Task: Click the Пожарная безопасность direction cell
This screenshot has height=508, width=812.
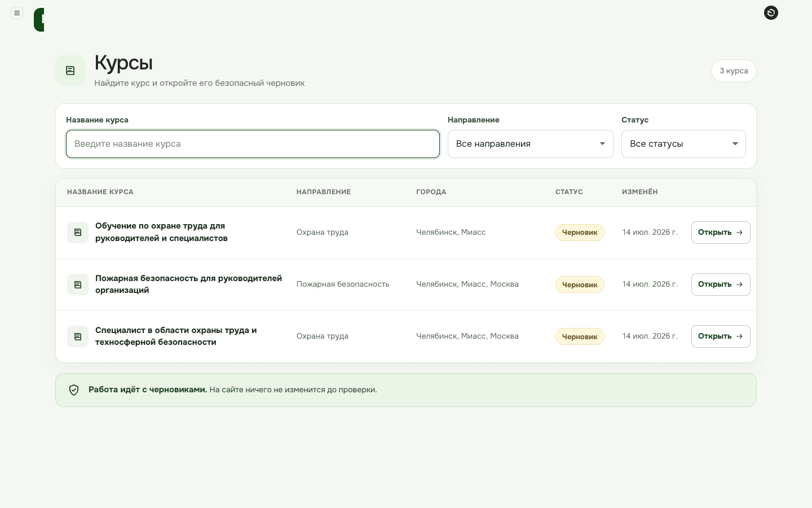Action: (343, 284)
